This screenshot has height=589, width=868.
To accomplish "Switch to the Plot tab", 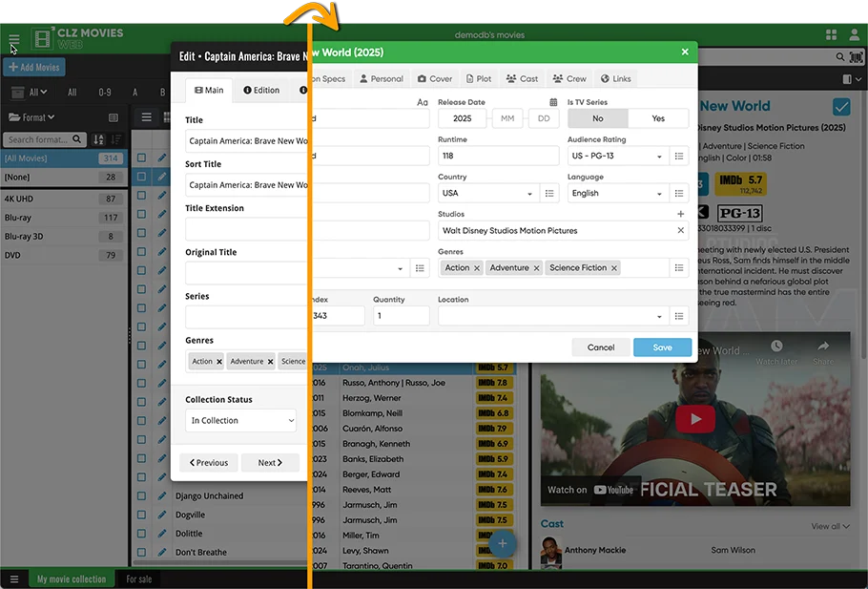I will (479, 78).
